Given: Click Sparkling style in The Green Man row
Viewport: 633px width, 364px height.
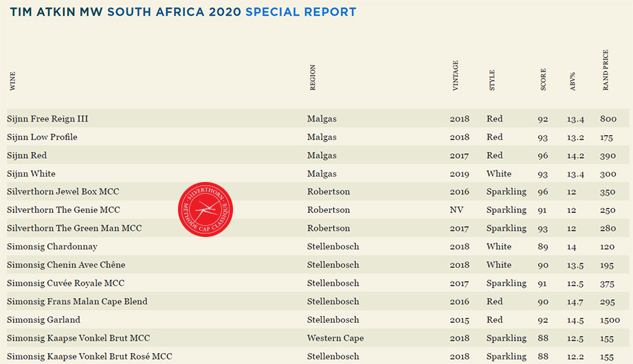Looking at the screenshot, I should click(507, 229).
